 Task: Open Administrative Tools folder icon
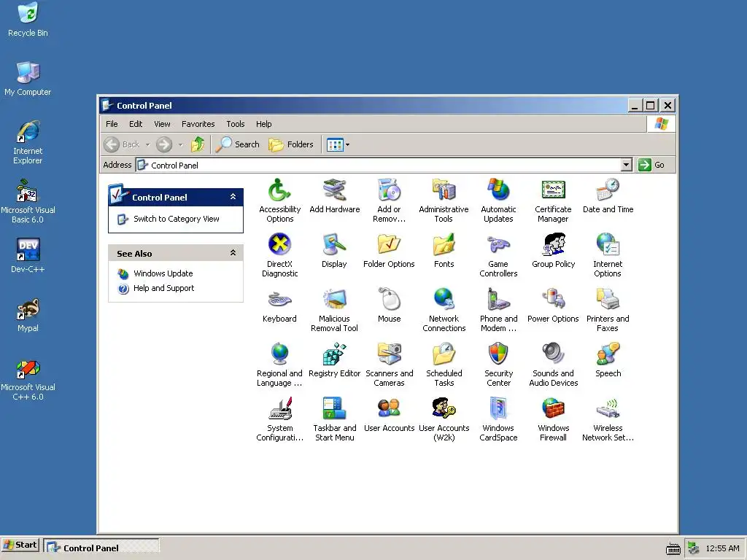coord(444,190)
